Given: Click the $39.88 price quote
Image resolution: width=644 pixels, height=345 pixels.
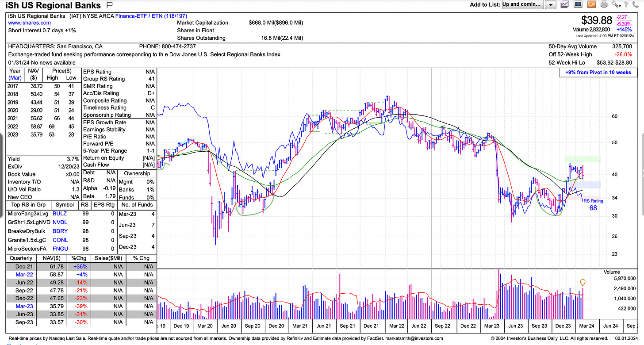Looking at the screenshot, I should click(596, 20).
